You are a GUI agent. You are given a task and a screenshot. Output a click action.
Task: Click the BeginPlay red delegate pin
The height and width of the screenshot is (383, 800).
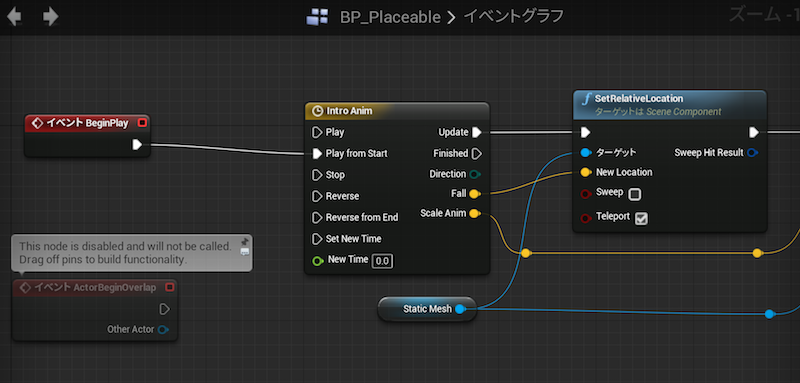(142, 123)
